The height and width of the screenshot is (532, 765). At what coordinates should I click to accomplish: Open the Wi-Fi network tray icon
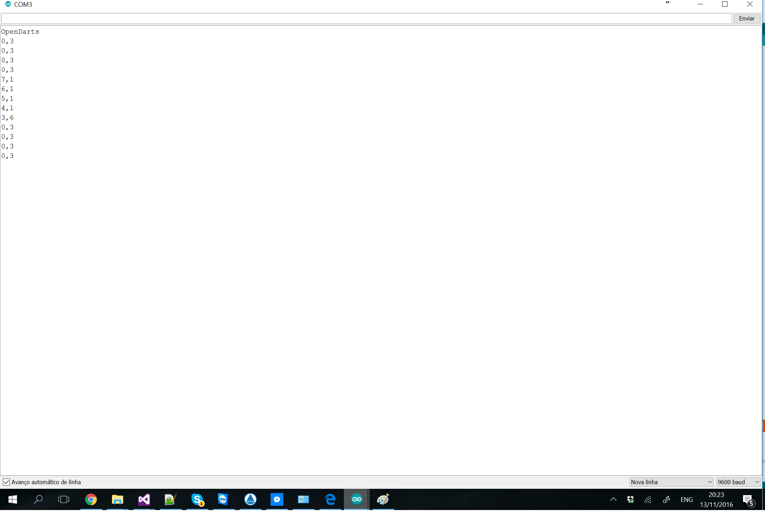tap(648, 500)
